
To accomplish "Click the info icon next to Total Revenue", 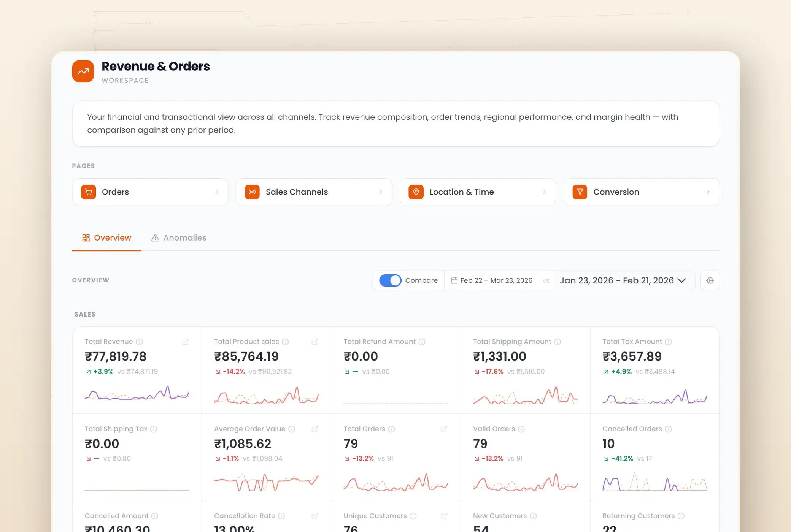I will [x=138, y=342].
